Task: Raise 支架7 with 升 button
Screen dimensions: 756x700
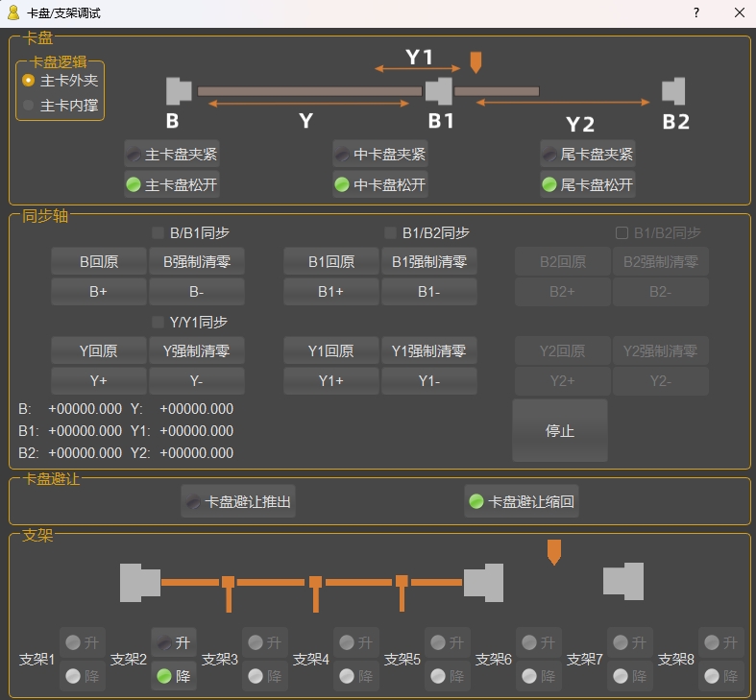Action: click(630, 642)
